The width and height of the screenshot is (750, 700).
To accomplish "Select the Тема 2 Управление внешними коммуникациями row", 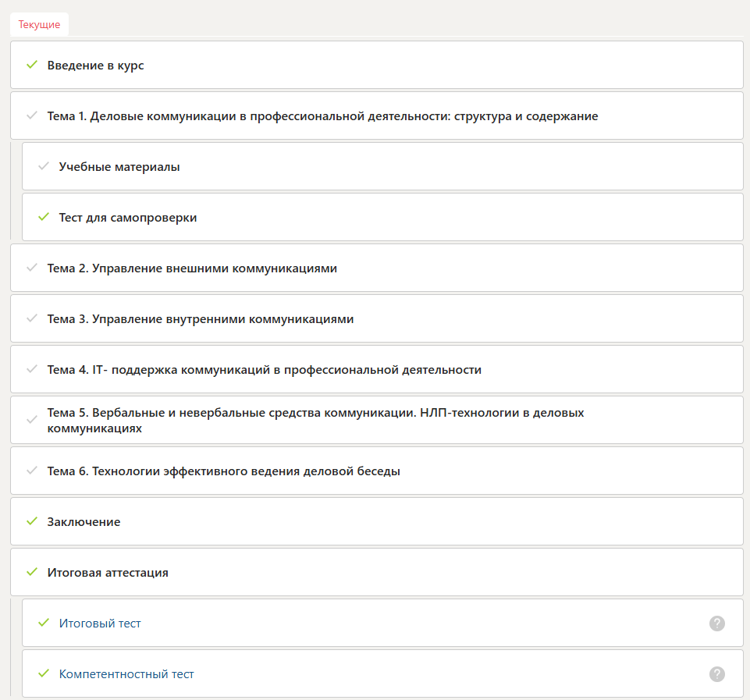I will click(x=192, y=268).
